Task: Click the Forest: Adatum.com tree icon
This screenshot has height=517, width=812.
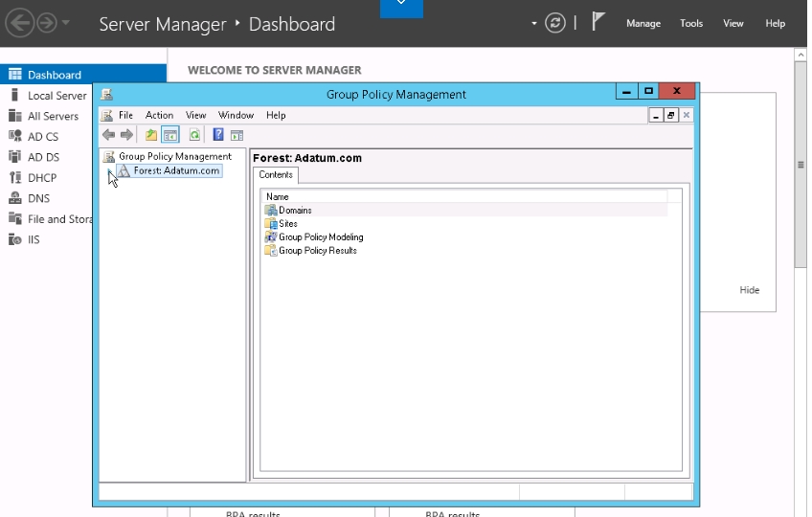Action: [x=124, y=171]
